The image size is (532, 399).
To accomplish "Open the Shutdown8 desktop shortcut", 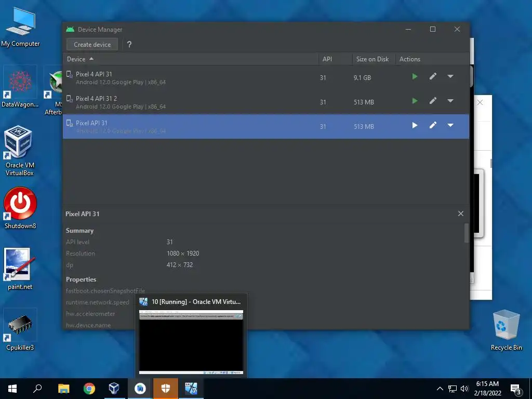I will tap(20, 208).
